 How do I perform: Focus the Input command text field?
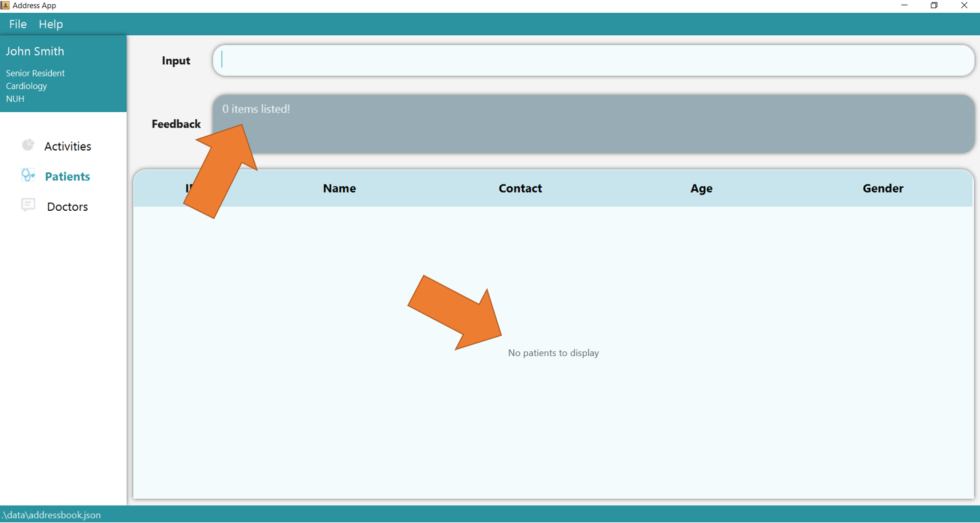pos(594,61)
